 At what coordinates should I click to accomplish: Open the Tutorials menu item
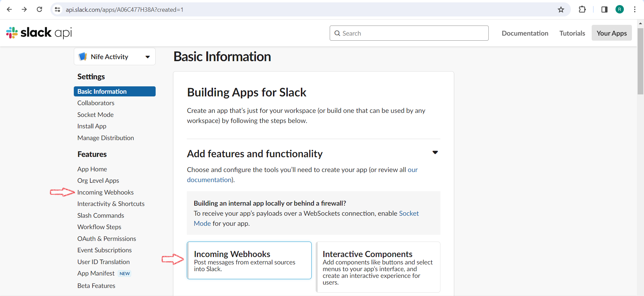572,33
